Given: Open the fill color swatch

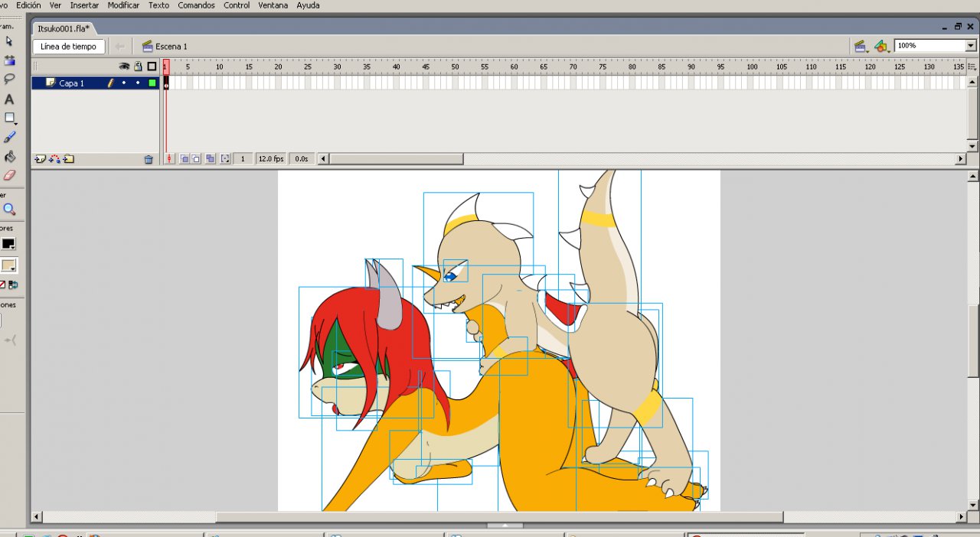Looking at the screenshot, I should [x=9, y=265].
